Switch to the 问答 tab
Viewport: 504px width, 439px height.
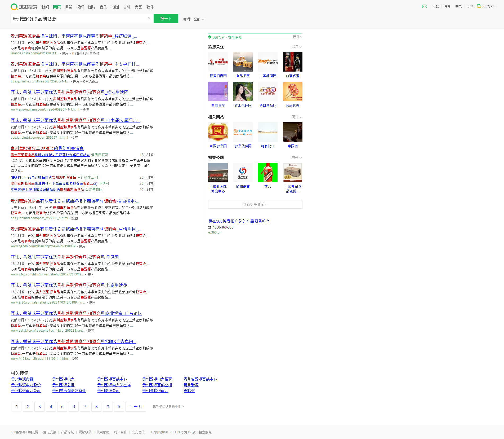click(x=68, y=7)
